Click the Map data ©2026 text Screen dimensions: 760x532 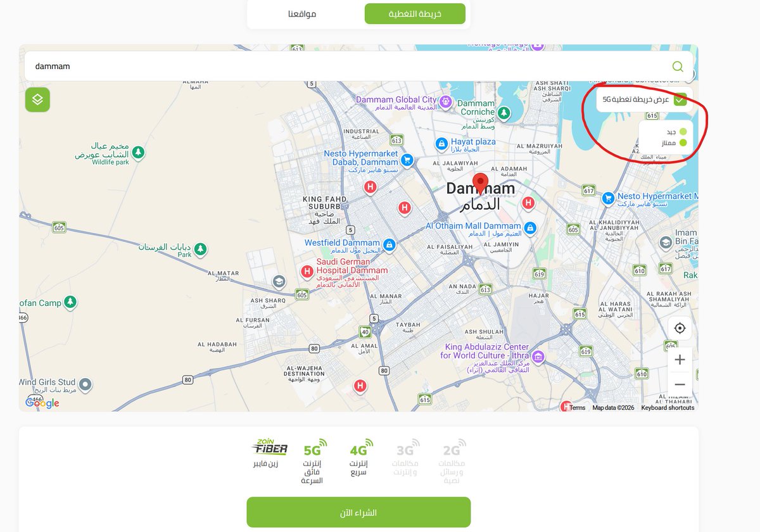613,408
